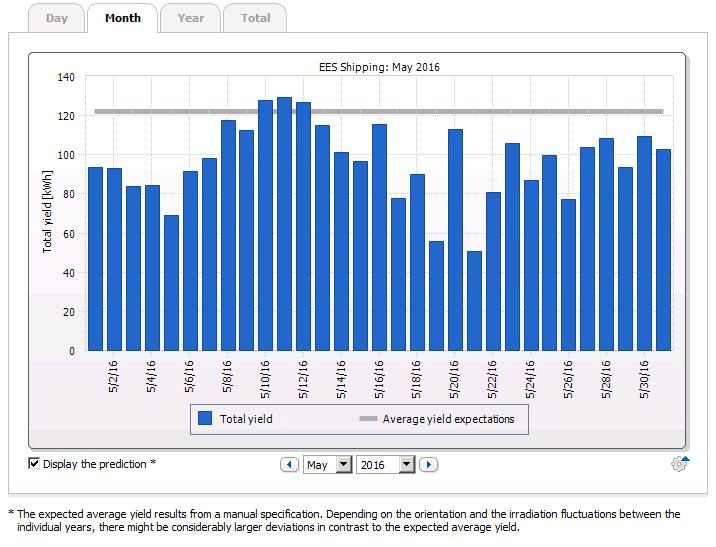This screenshot has width=716, height=547.
Task: Click the 5/30/16 axis date label
Action: 644,379
